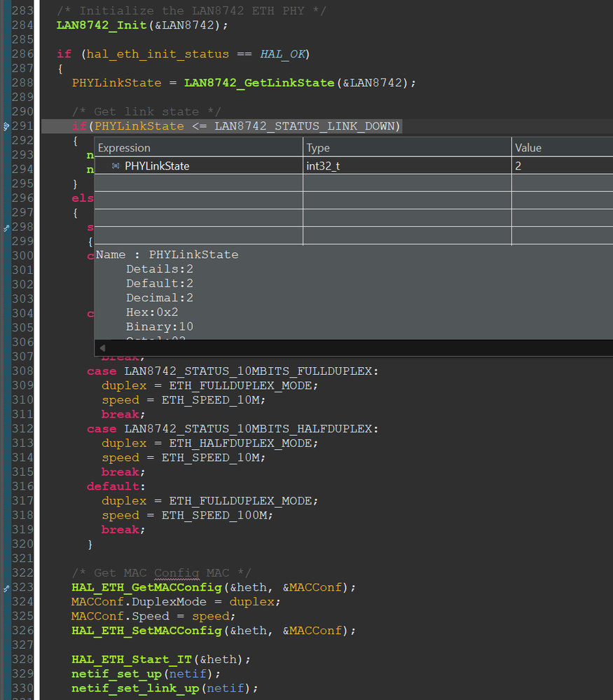Screen dimensions: 613x700
Task: Click the gutter marker at line 323
Action: [6, 587]
